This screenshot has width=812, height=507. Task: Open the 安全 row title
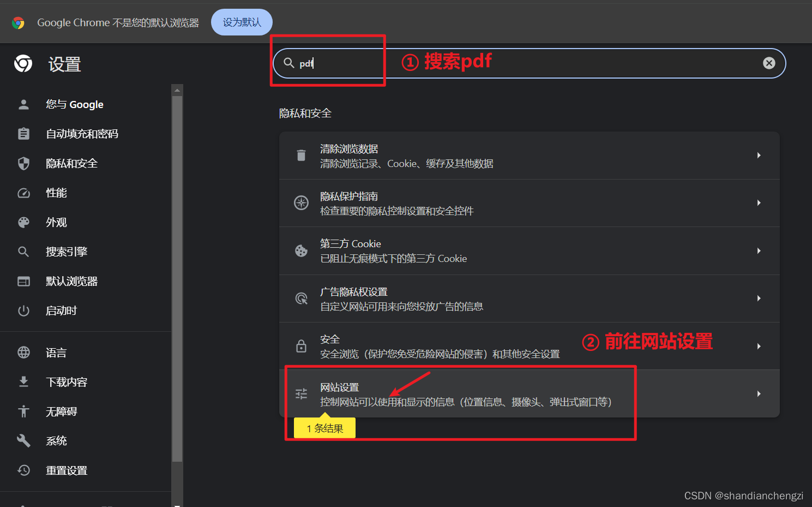pyautogui.click(x=330, y=339)
